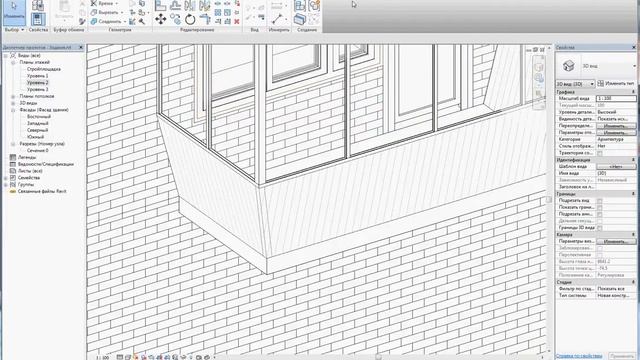
Task: Click the Масштаб вида 1:100 field
Action: [616, 98]
